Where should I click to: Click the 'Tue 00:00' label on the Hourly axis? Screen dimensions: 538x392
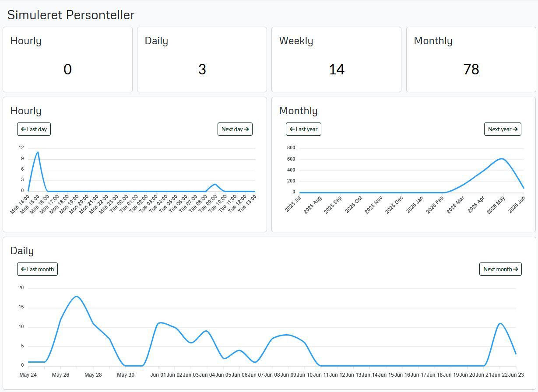(119, 204)
